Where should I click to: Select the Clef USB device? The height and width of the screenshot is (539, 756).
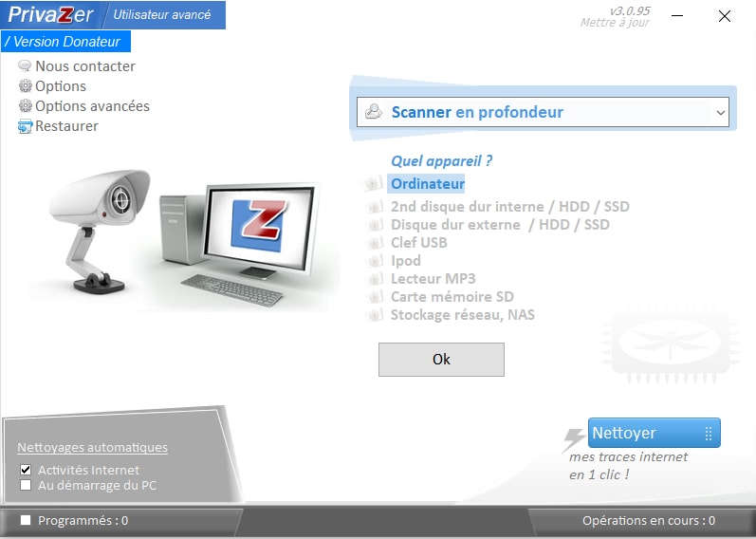click(419, 242)
